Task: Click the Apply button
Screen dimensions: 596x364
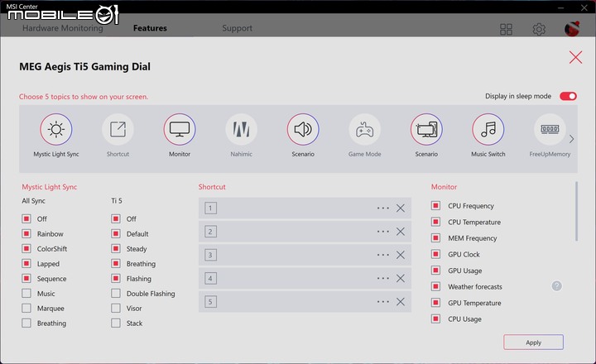Action: click(534, 342)
